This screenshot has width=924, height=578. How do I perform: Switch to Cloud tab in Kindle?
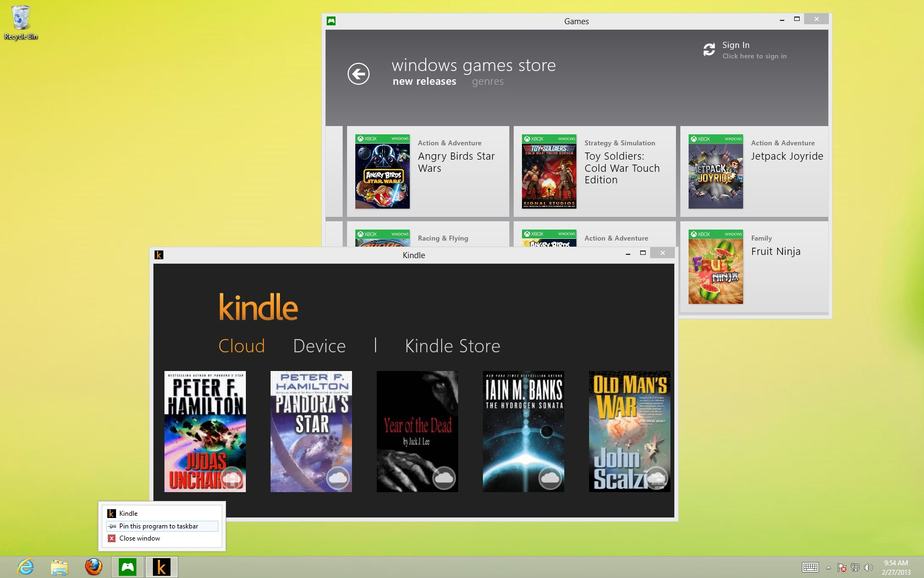(x=241, y=346)
